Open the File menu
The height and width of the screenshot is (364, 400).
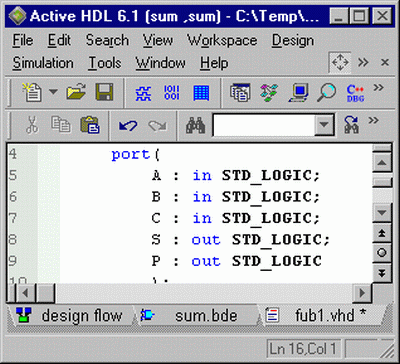click(x=23, y=41)
